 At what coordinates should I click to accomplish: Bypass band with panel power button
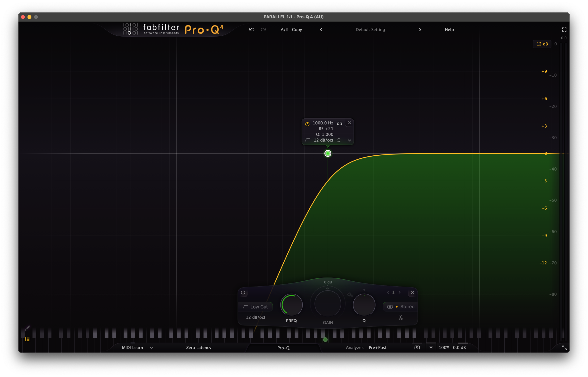[x=243, y=292]
